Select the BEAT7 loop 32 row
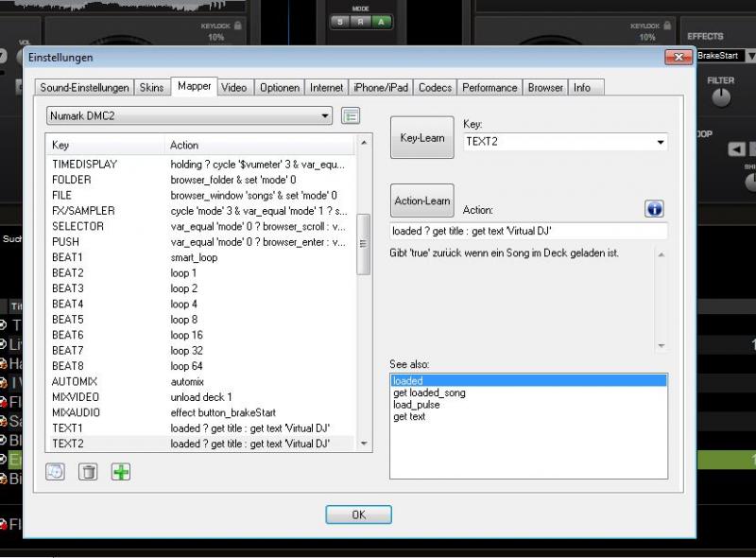756x558 pixels. 200,350
